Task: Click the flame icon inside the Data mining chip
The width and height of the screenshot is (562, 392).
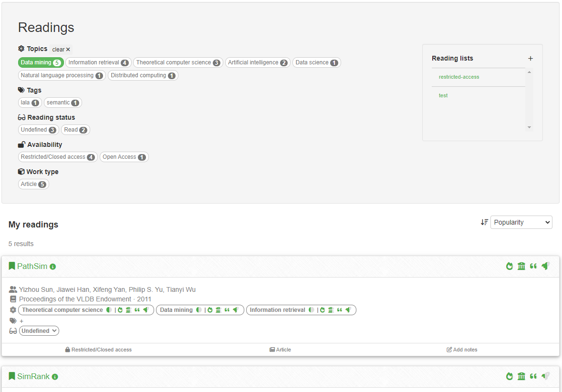Action: tap(211, 309)
